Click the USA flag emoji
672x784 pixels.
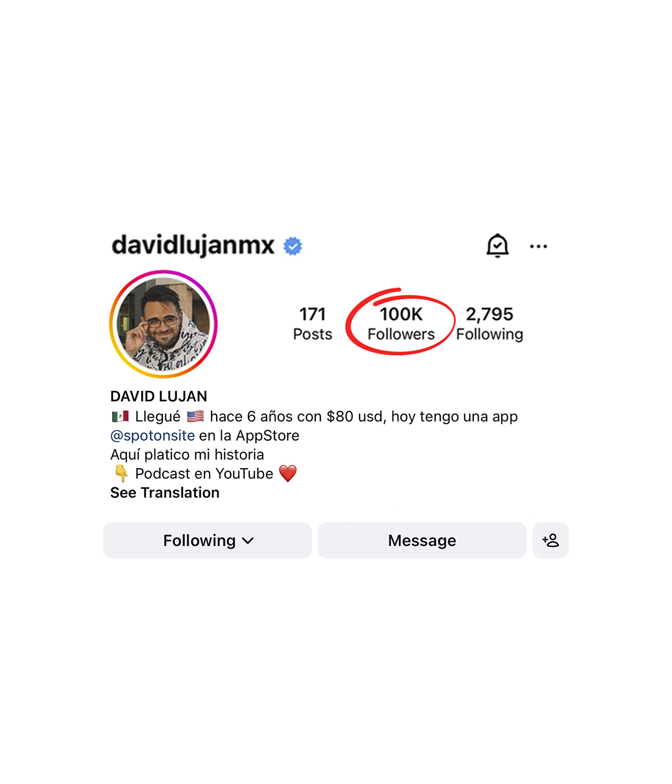tap(195, 417)
